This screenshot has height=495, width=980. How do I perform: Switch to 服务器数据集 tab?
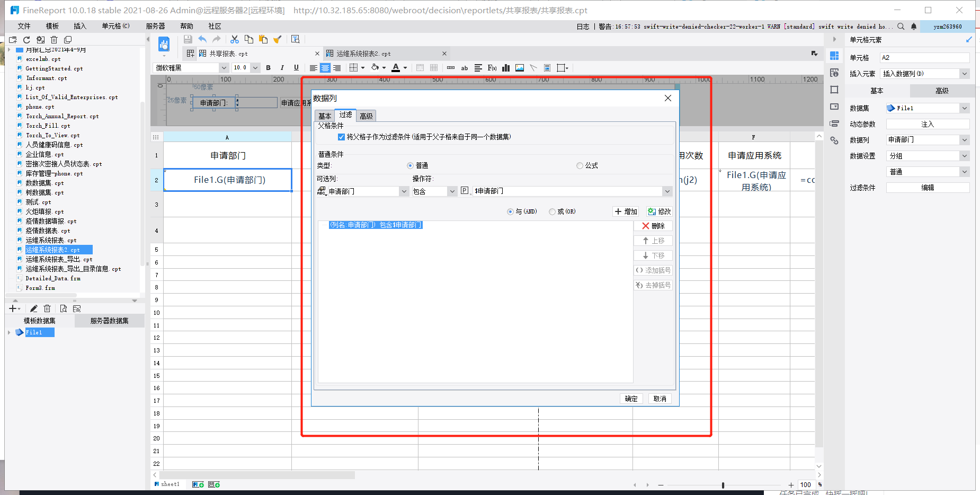[109, 321]
